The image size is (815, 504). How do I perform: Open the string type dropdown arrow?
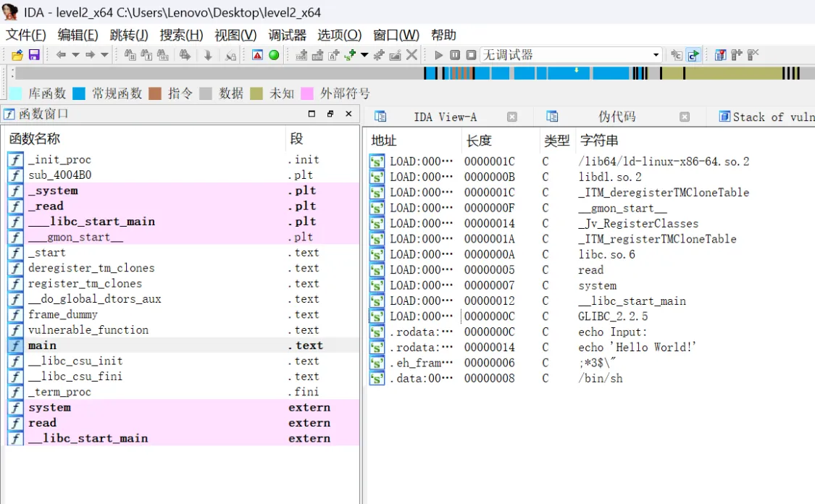tap(364, 55)
